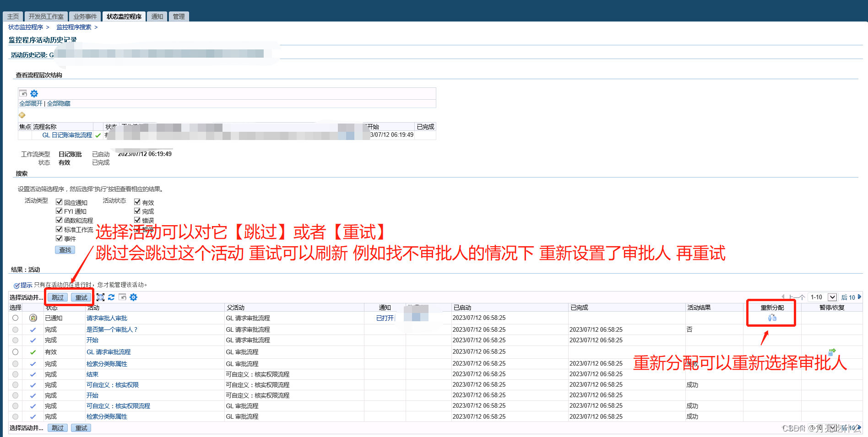Image resolution: width=868 pixels, height=437 pixels.
Task: Click bottom 重试 retry button
Action: coord(81,428)
